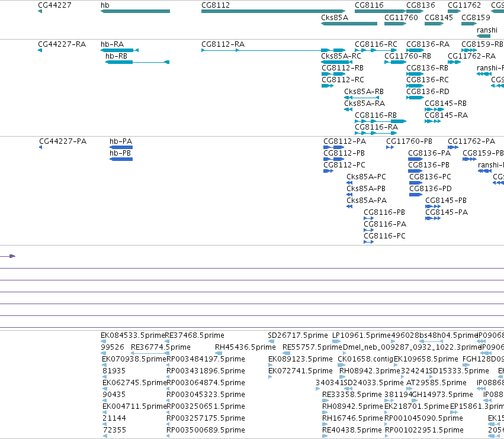Click the ranshi gene label
Viewport: 504px width, 439px height.
coord(487,30)
